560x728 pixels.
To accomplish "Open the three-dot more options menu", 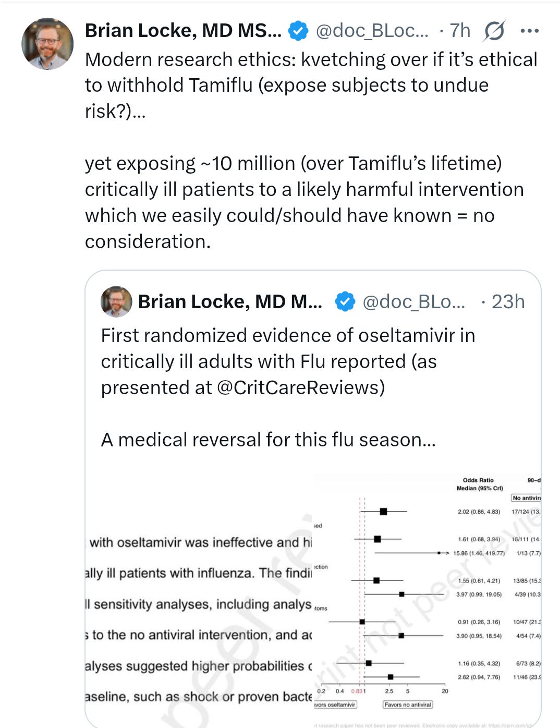I will click(530, 31).
